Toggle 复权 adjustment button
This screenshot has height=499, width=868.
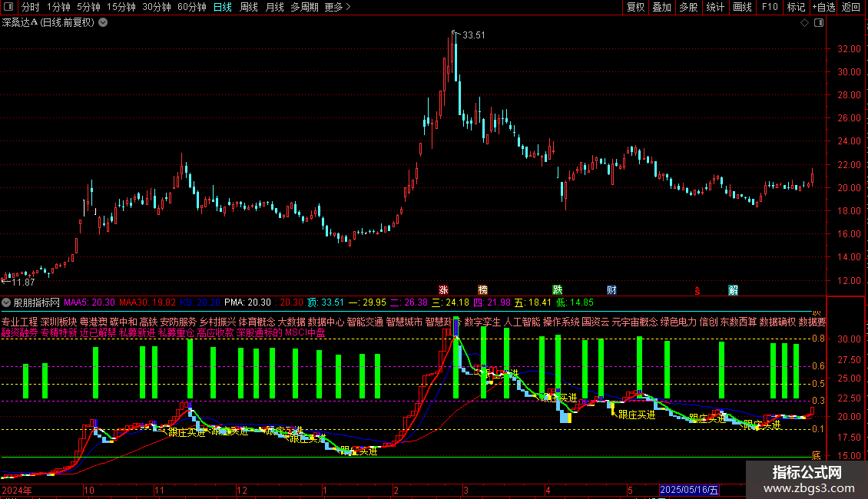pyautogui.click(x=635, y=7)
